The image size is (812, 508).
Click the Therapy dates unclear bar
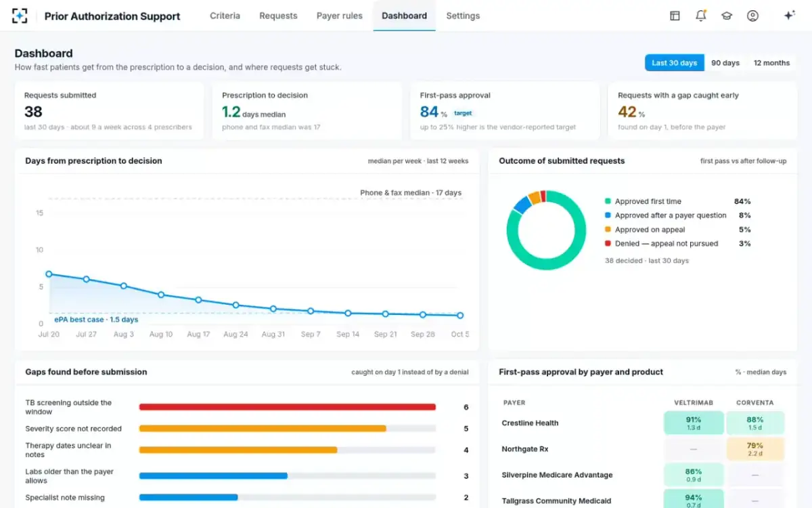[238, 450]
